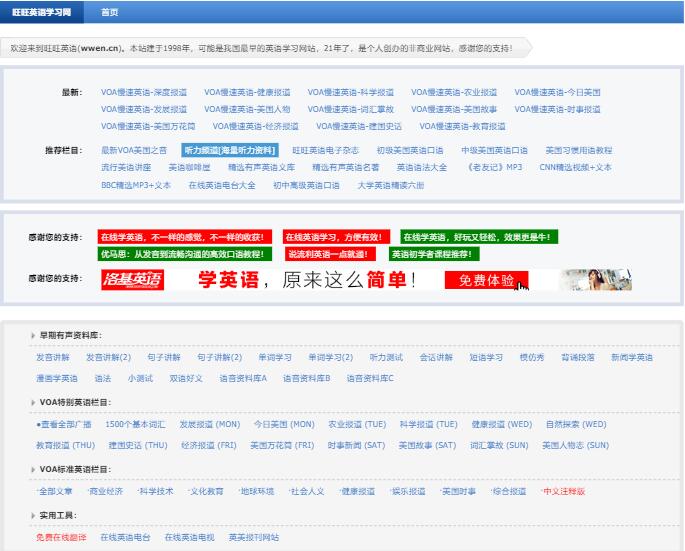Open the 旺旺英语学习网 header tab
685x551 pixels.
40,12
